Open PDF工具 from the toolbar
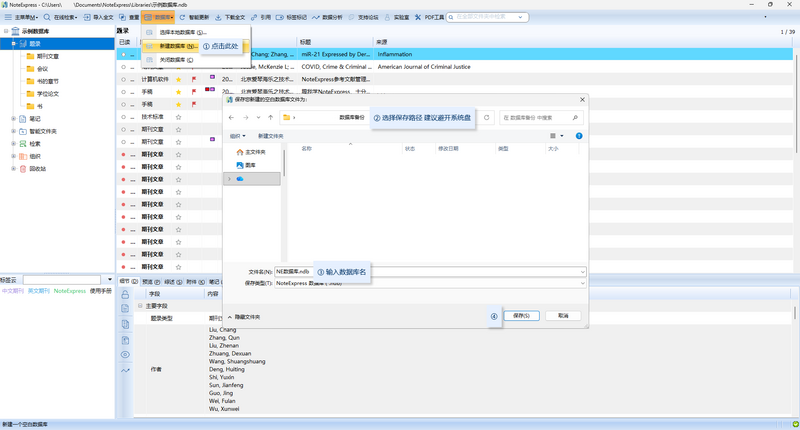 pos(429,17)
